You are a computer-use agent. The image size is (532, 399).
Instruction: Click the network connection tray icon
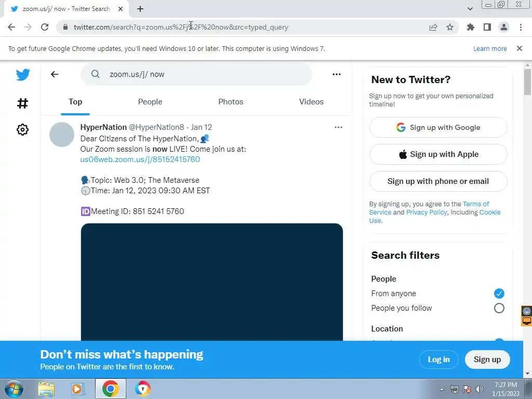point(454,389)
